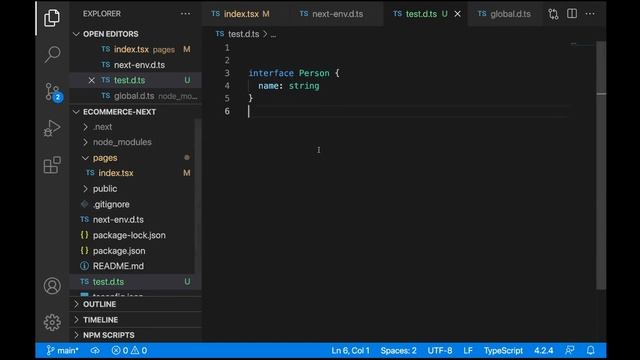Open the Extensions view

tap(52, 165)
